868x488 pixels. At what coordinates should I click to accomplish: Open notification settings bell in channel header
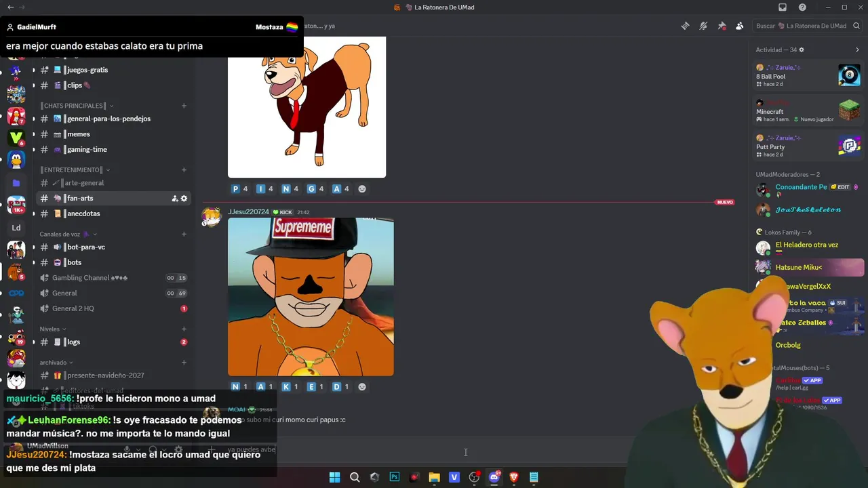703,26
